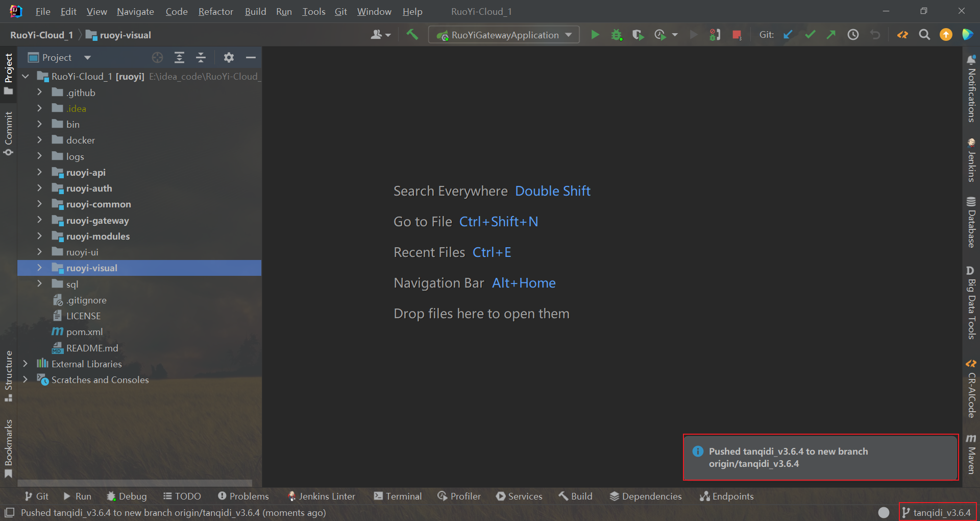Expand the docker folder

click(x=39, y=140)
